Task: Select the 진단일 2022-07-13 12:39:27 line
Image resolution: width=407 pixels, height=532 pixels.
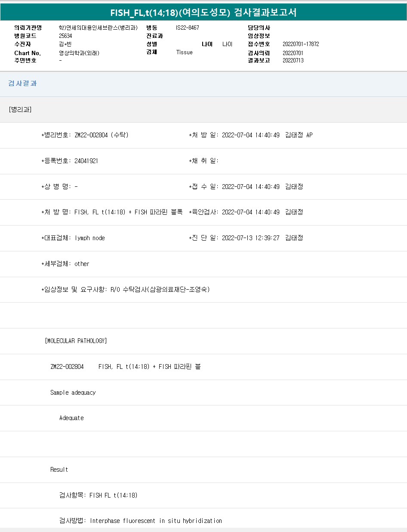Action: pyautogui.click(x=246, y=238)
